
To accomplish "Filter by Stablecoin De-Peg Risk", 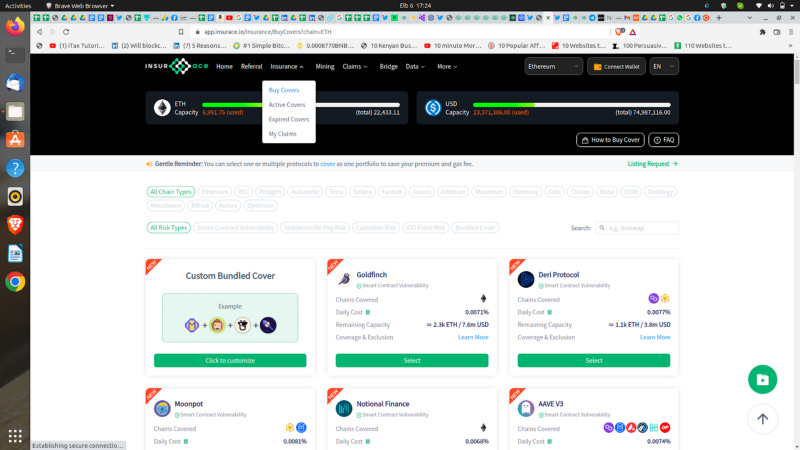I will (x=315, y=228).
